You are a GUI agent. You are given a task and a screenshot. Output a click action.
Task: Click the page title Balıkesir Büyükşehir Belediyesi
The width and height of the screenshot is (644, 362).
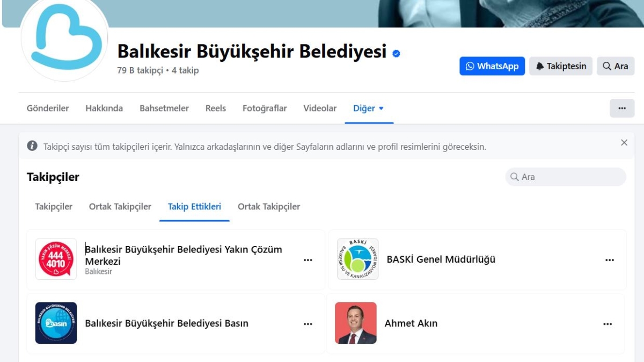pyautogui.click(x=252, y=51)
